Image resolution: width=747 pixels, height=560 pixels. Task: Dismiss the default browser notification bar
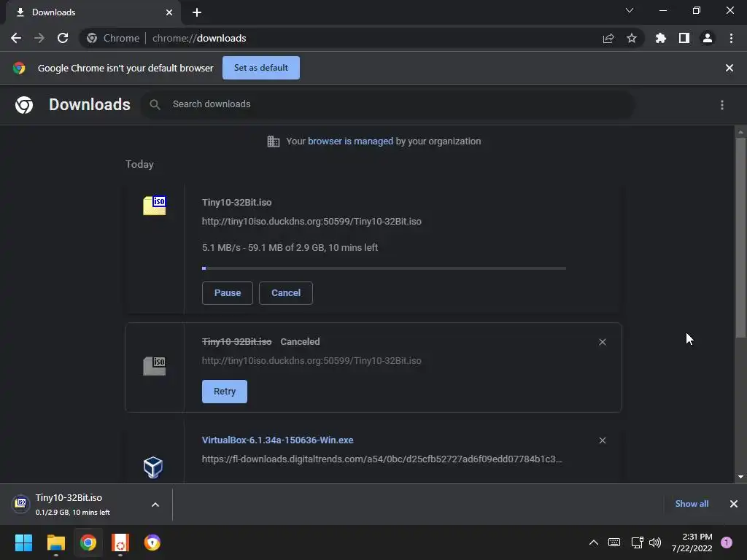tap(729, 68)
